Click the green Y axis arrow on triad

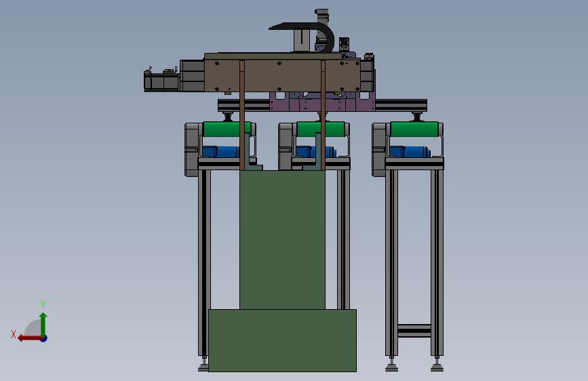tap(43, 324)
